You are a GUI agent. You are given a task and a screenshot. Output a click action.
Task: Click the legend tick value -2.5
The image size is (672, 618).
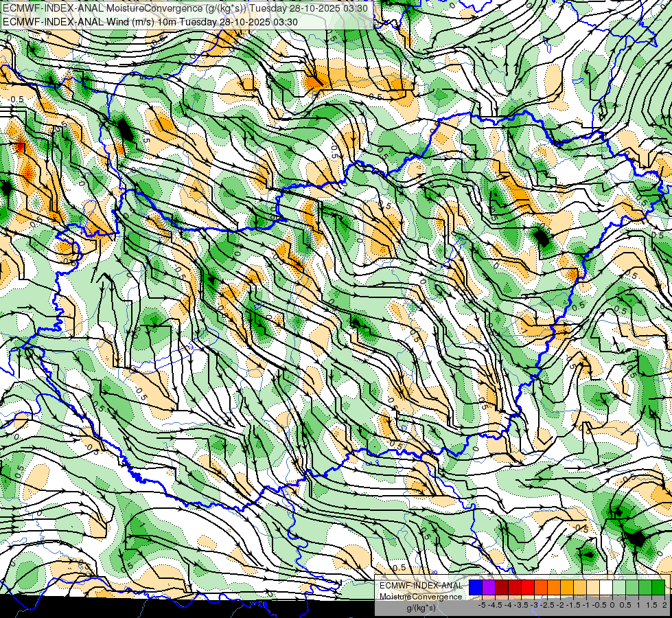547,605
